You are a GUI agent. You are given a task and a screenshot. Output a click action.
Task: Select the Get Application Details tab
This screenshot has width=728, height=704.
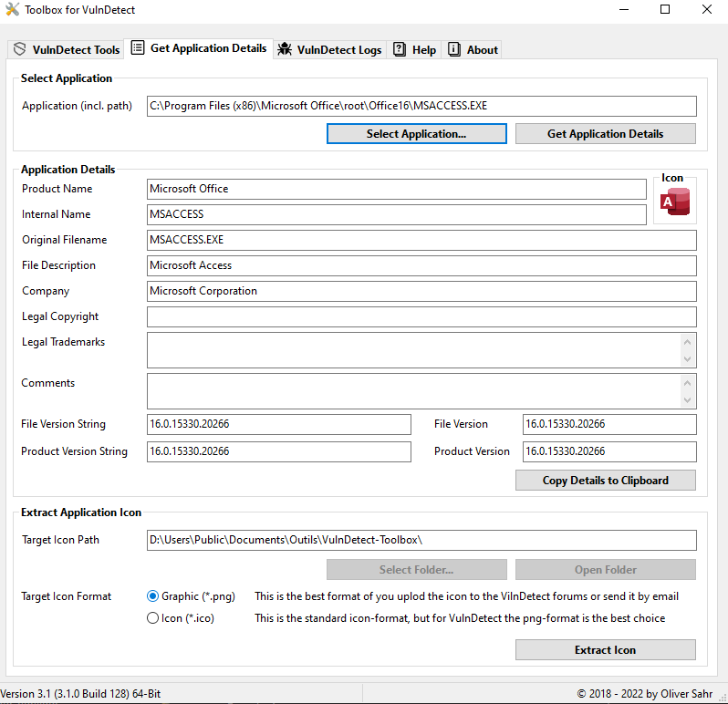click(x=199, y=48)
